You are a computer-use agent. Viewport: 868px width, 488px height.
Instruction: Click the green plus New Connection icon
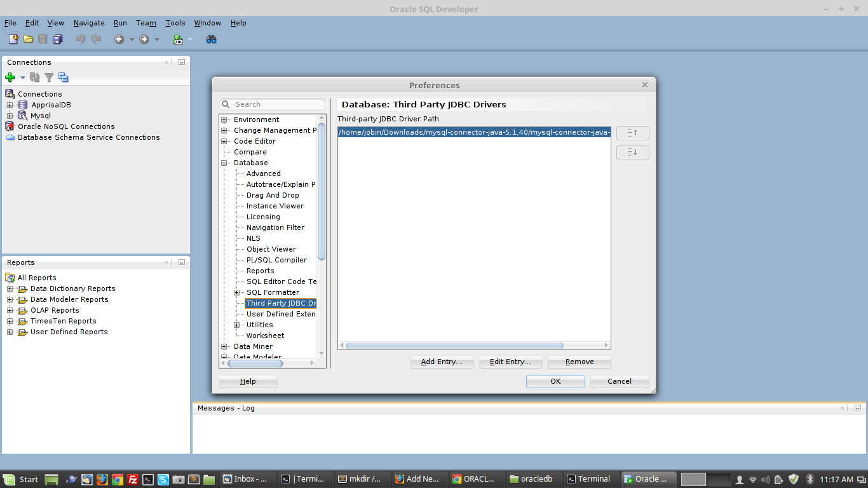click(x=10, y=78)
